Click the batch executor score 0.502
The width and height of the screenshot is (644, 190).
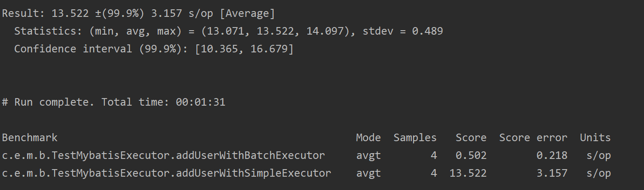pyautogui.click(x=471, y=155)
